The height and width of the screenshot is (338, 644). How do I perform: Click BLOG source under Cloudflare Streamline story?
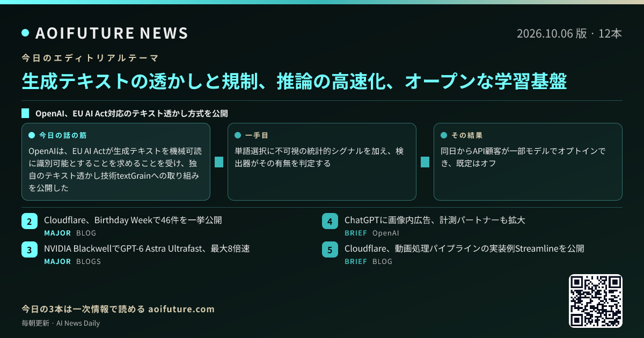(383, 261)
